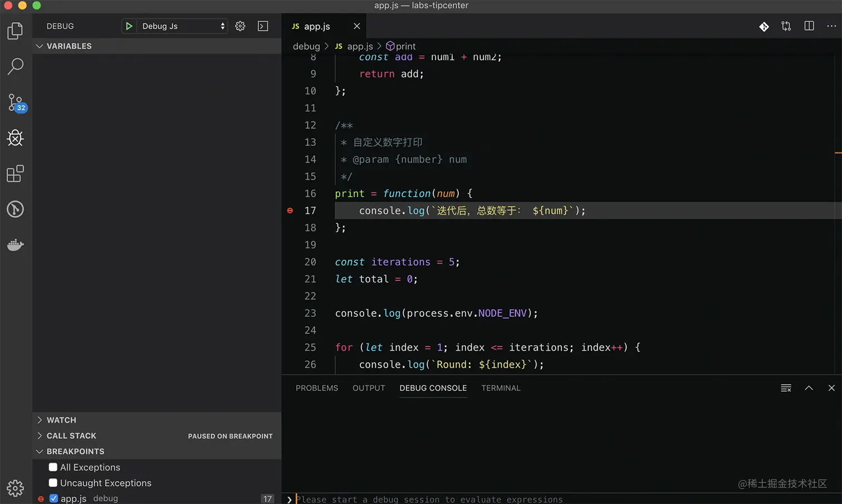The width and height of the screenshot is (842, 504).
Task: Collapse the VARIABLES section
Action: point(157,46)
